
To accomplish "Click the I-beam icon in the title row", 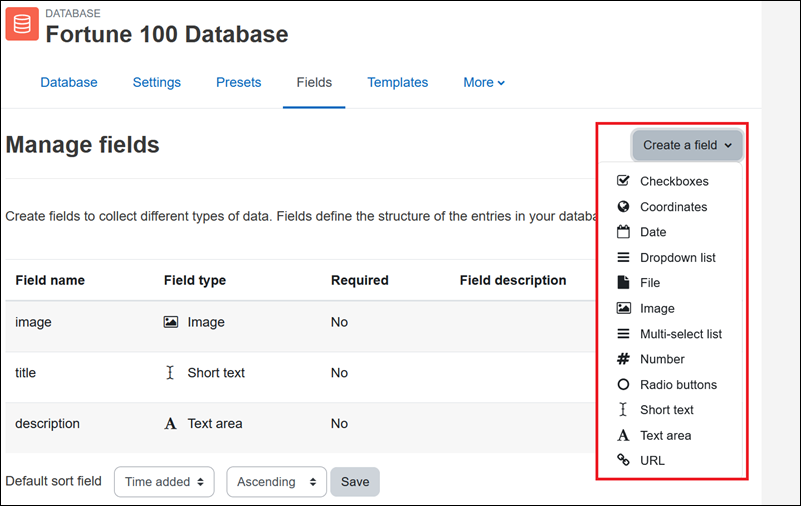I will point(170,372).
